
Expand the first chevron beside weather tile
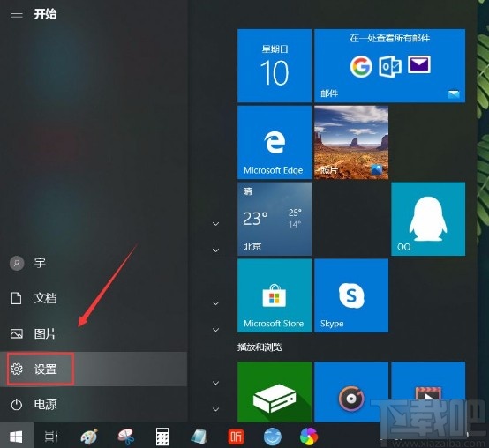click(x=215, y=224)
